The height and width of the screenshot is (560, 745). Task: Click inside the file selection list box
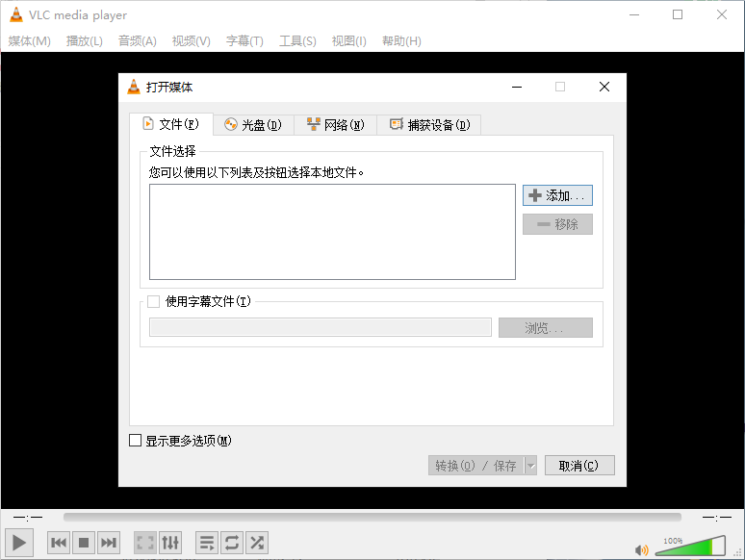[332, 232]
